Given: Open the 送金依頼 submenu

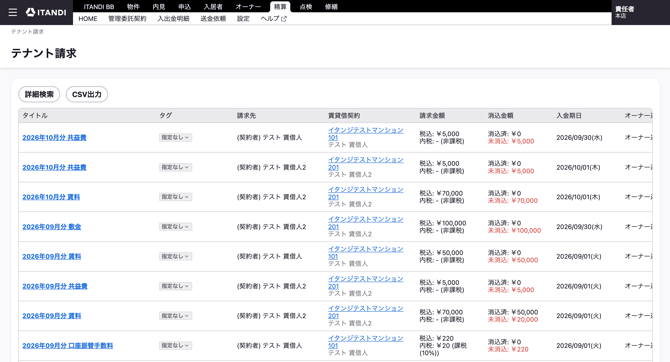Looking at the screenshot, I should 213,19.
